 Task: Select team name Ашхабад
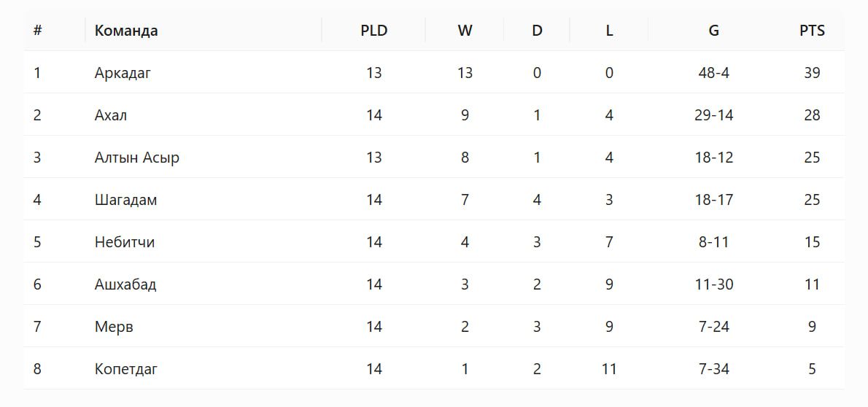[125, 284]
